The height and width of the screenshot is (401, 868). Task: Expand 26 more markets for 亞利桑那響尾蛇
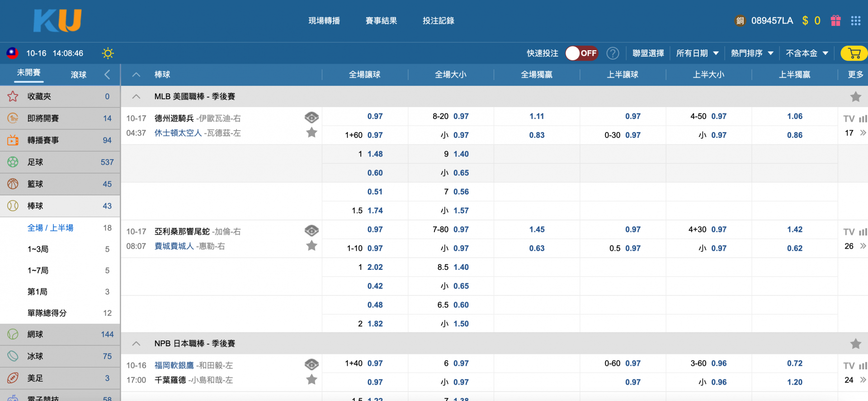(855, 246)
